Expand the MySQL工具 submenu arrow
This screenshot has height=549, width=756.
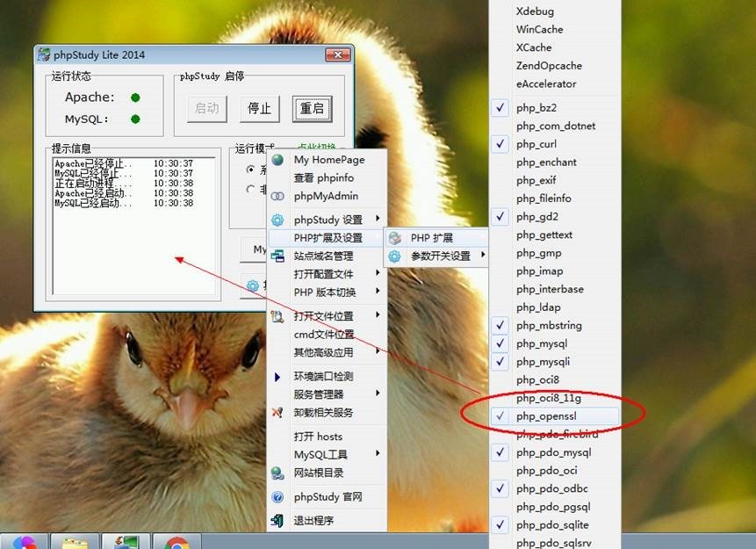(x=378, y=453)
